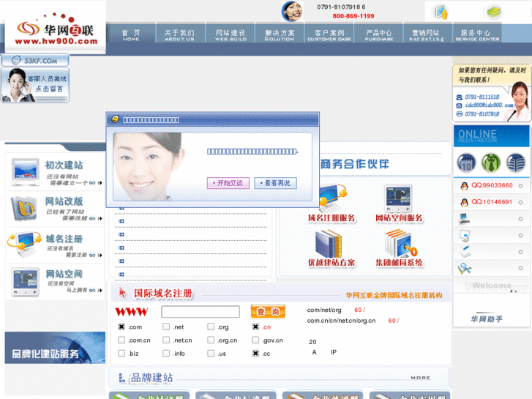Click the headset operator icon near phone numbers
Screen dimensions: 532x399
(292, 11)
